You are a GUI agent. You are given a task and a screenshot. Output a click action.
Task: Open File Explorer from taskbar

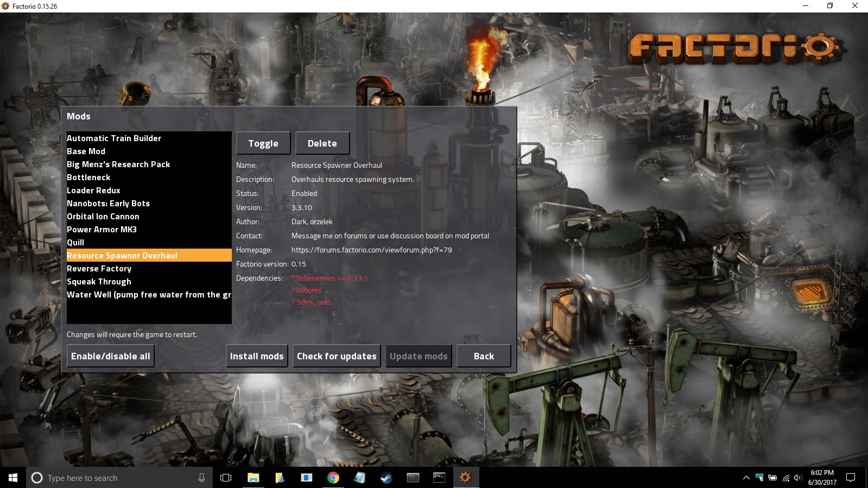253,478
